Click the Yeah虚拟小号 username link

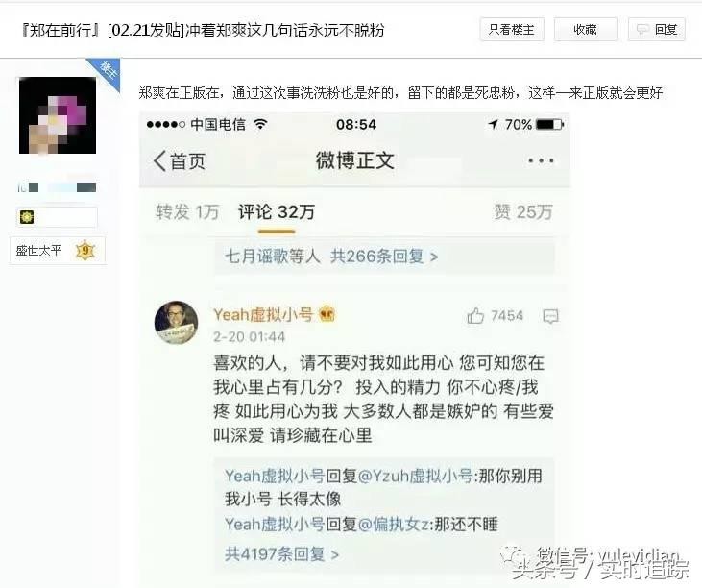click(x=263, y=314)
